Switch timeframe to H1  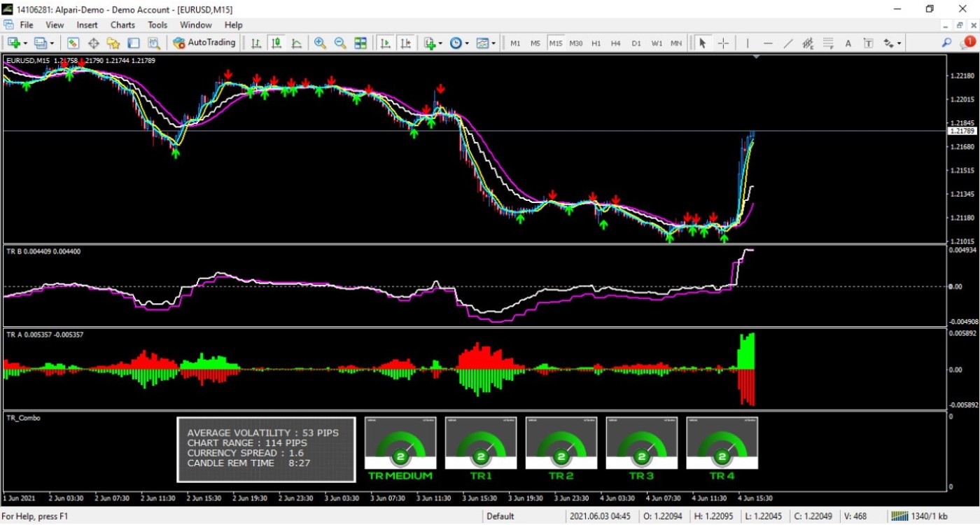[x=596, y=43]
